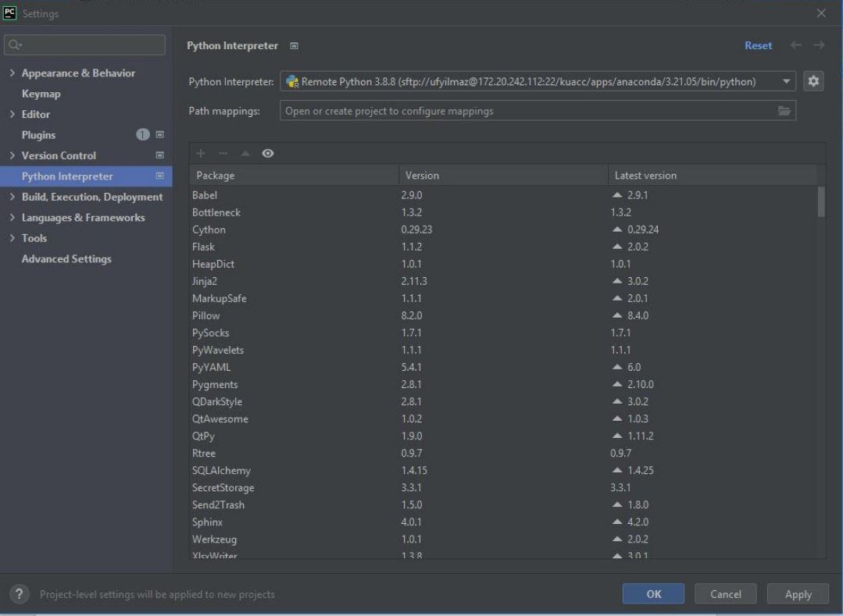Open the Python Interpreter dropdown
The width and height of the screenshot is (843, 616).
click(x=786, y=81)
